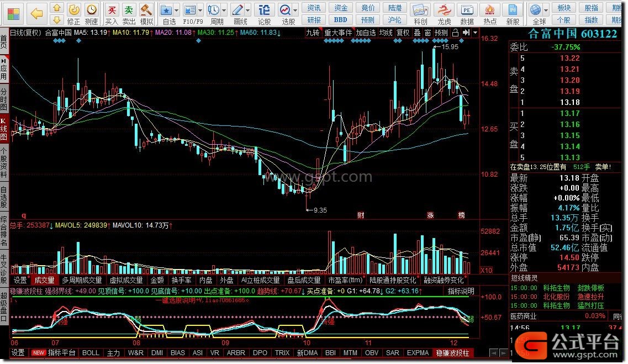Click the 板块 sector button

[564, 8]
